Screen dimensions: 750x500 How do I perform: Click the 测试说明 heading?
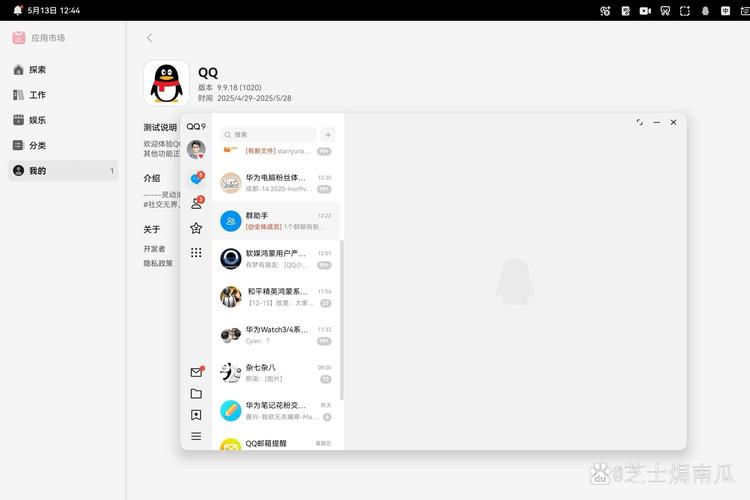click(160, 127)
